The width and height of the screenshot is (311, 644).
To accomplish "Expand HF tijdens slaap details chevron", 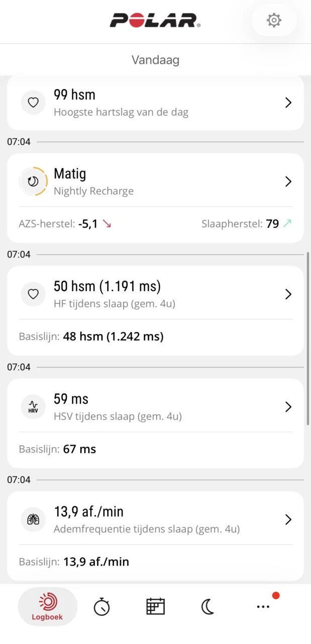I will click(x=288, y=294).
